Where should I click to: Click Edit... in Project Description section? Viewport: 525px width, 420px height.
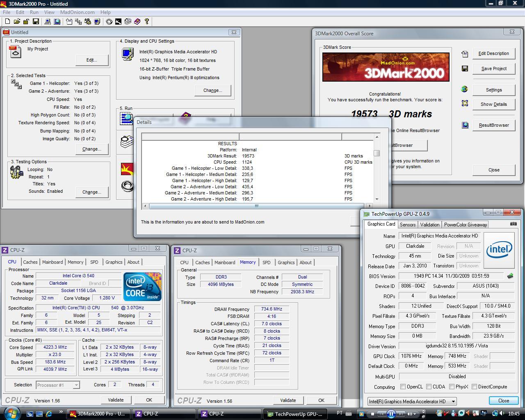coord(91,60)
